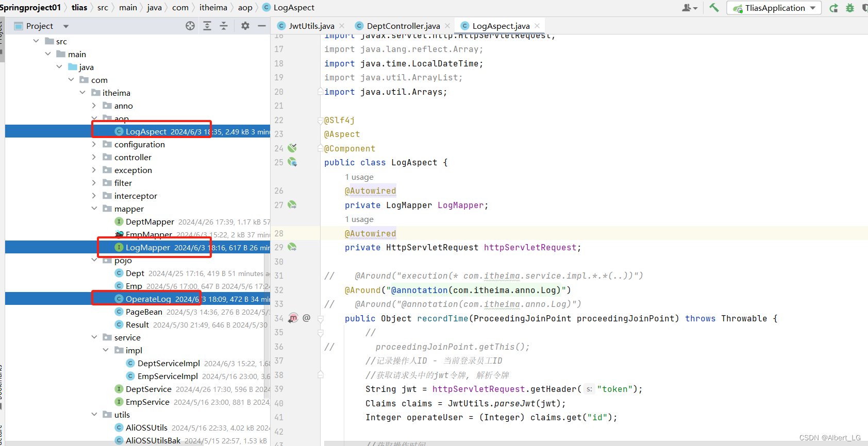
Task: Click the tlias breadcrumb
Action: tap(79, 7)
